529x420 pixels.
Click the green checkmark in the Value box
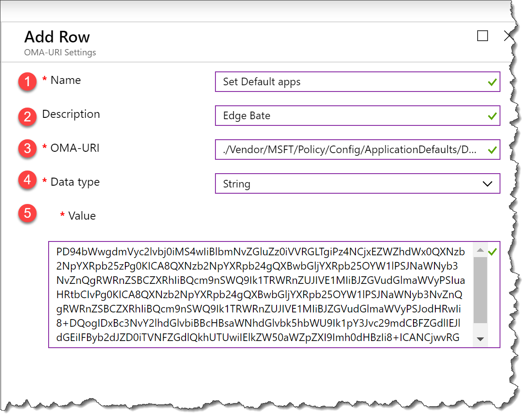click(492, 252)
